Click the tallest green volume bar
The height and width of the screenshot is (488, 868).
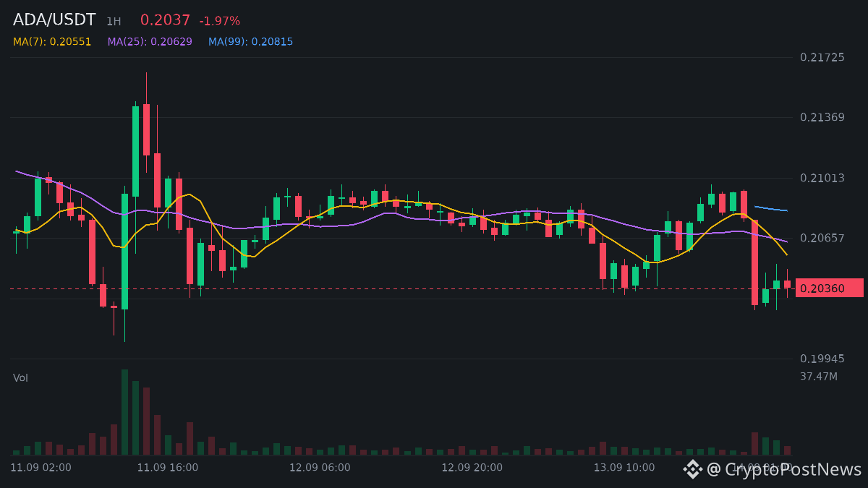pos(124,412)
